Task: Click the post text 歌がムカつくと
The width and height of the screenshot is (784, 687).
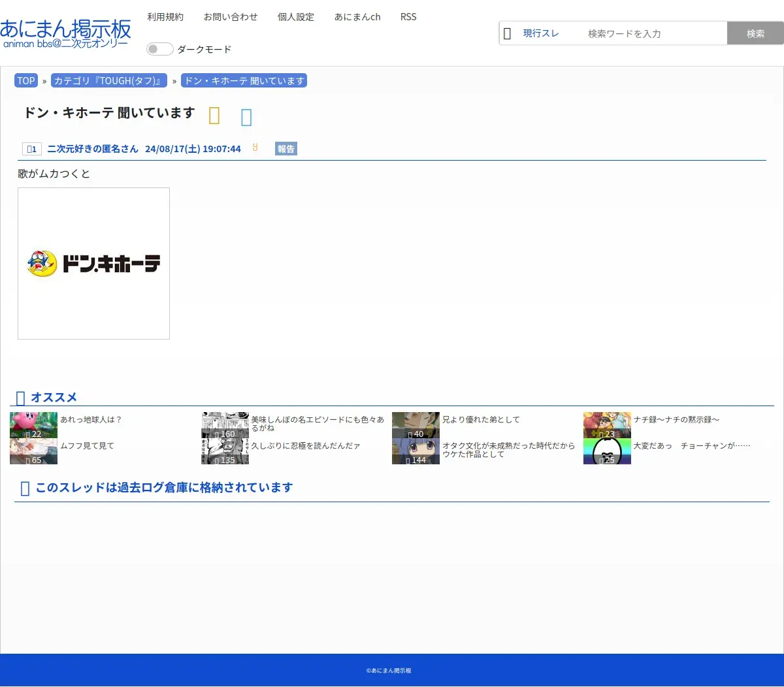Action: (x=54, y=174)
